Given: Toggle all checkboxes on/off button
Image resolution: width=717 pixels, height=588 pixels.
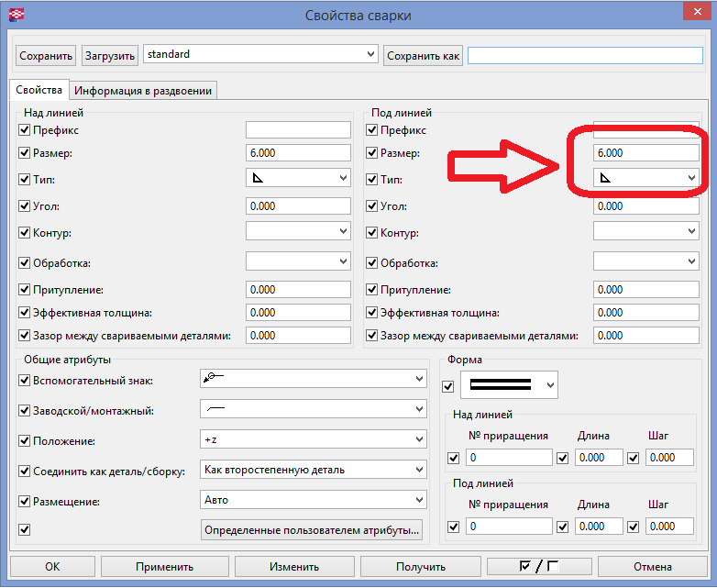Looking at the screenshot, I should [x=537, y=567].
